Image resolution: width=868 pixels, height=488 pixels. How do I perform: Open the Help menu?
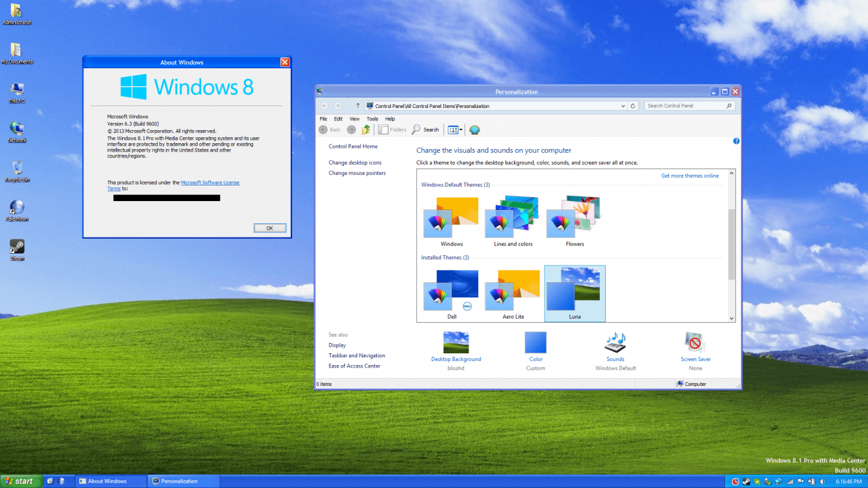(x=390, y=119)
